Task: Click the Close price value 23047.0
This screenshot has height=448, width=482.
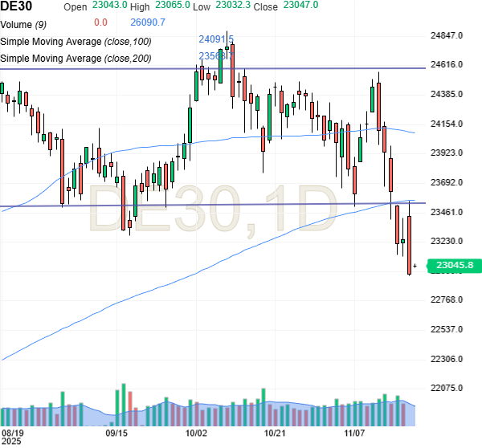Action: click(301, 5)
